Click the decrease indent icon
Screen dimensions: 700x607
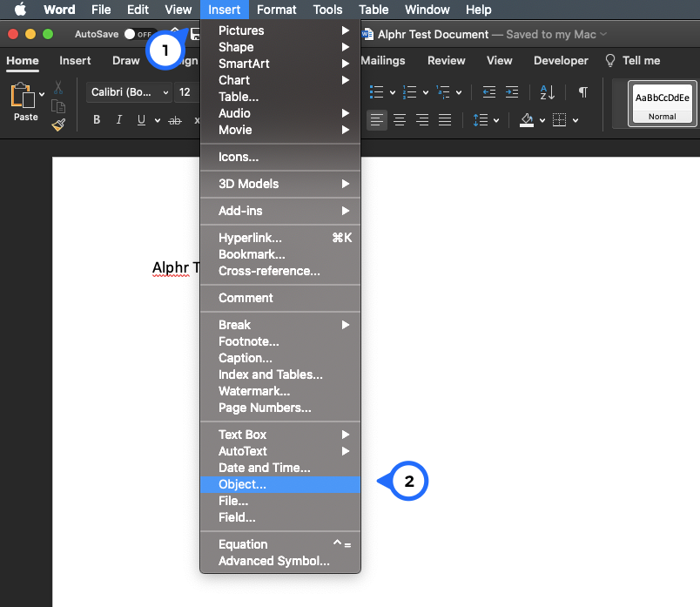[489, 92]
